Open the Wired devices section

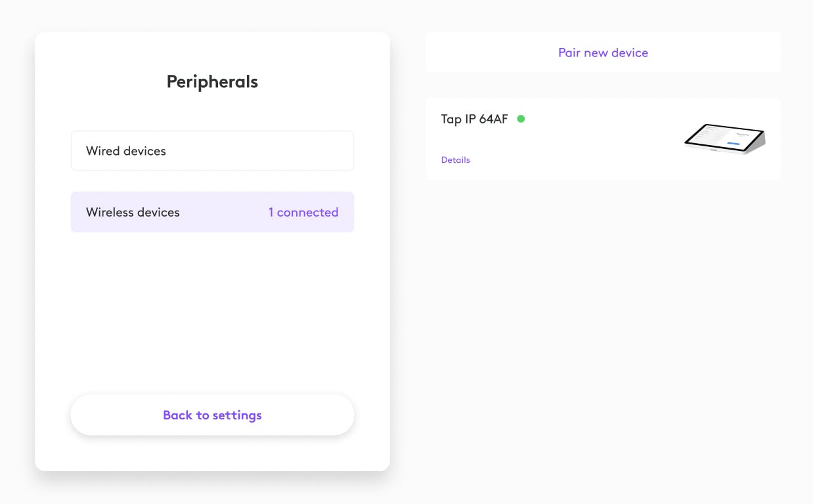pos(212,151)
